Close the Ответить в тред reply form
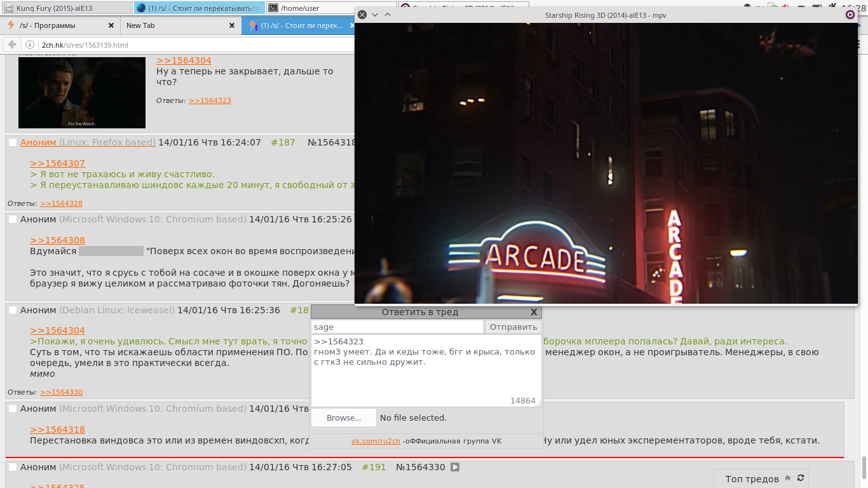Screen dimensions: 868x488 pyautogui.click(x=534, y=312)
